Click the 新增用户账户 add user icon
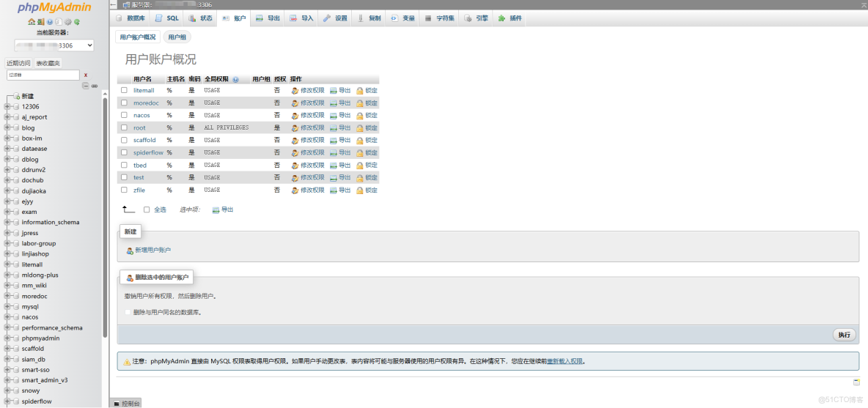Screen dimensions: 868x408 [x=130, y=251]
